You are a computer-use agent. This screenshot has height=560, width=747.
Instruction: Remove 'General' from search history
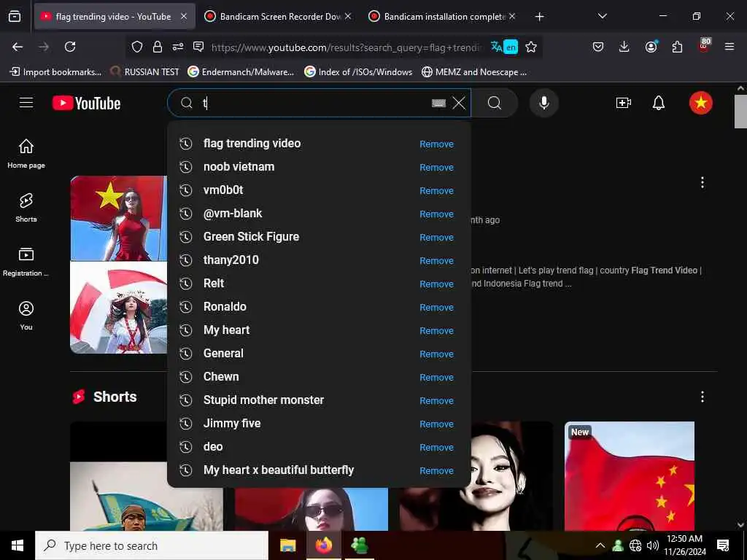[436, 354]
